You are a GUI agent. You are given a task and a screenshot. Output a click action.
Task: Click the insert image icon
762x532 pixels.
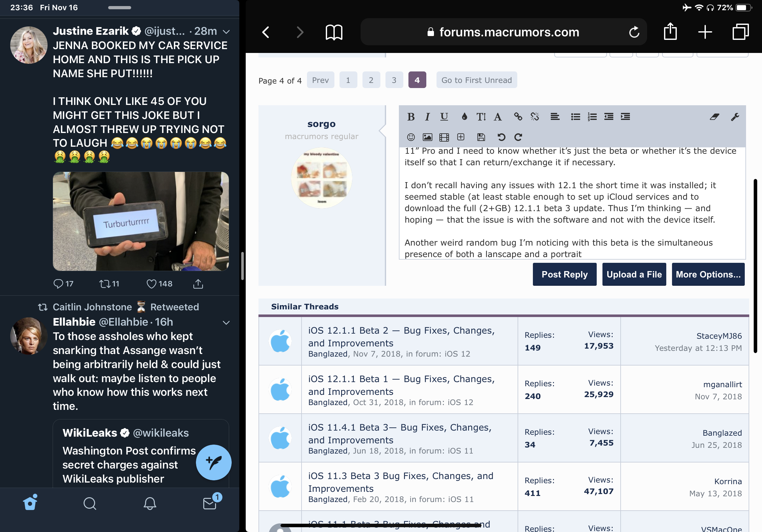click(427, 137)
